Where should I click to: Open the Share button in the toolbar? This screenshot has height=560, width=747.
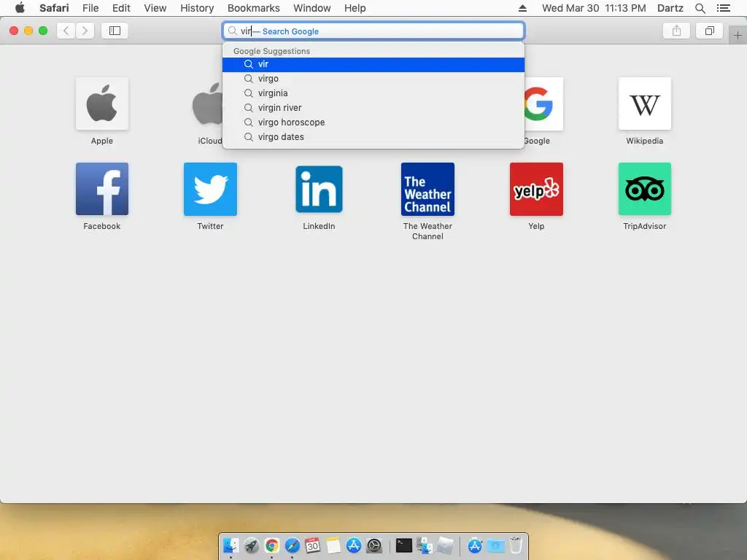pos(676,31)
